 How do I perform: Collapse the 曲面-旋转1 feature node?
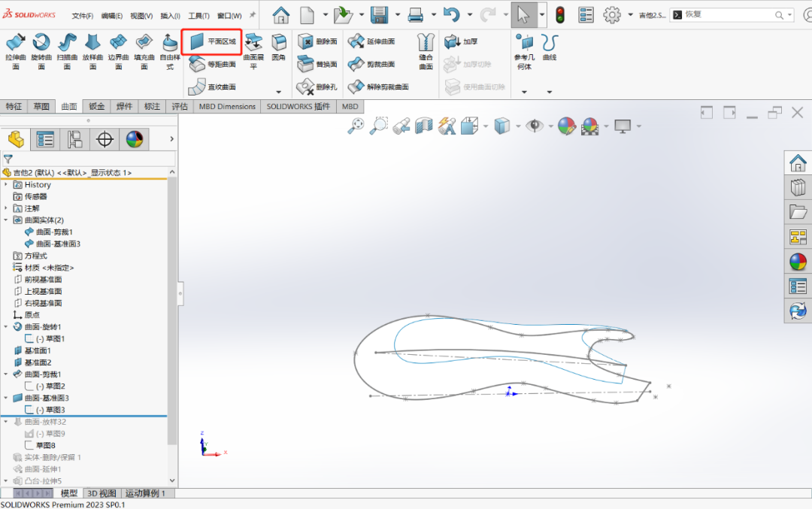tap(6, 327)
